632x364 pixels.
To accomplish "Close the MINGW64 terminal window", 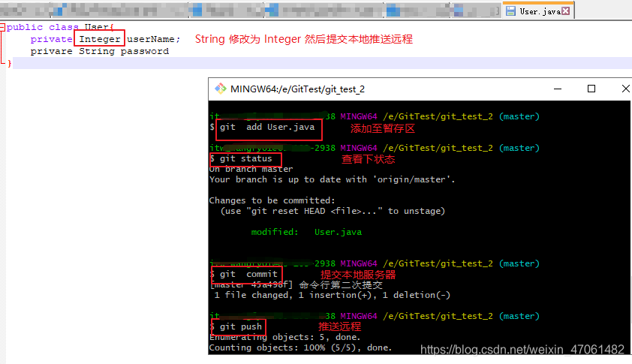I will click(625, 89).
